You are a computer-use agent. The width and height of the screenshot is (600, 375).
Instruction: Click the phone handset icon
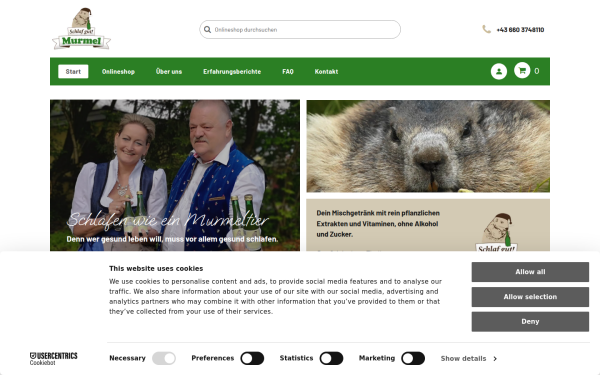486,29
